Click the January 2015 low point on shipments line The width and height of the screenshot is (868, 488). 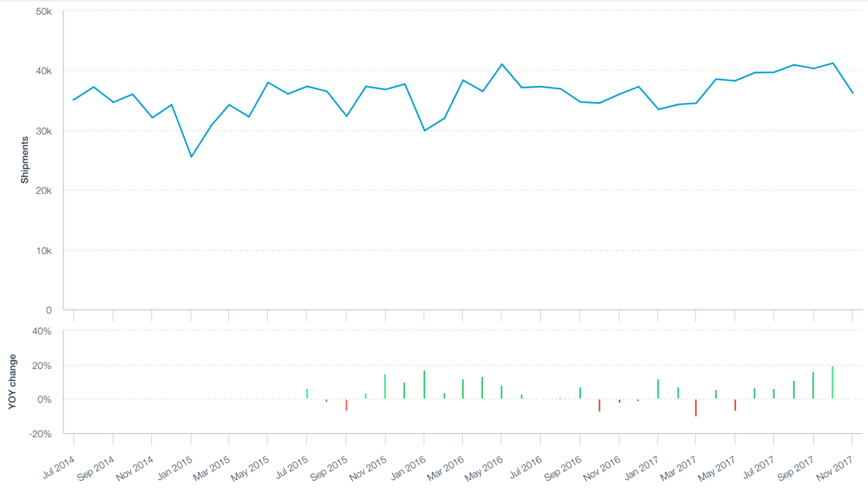(190, 156)
